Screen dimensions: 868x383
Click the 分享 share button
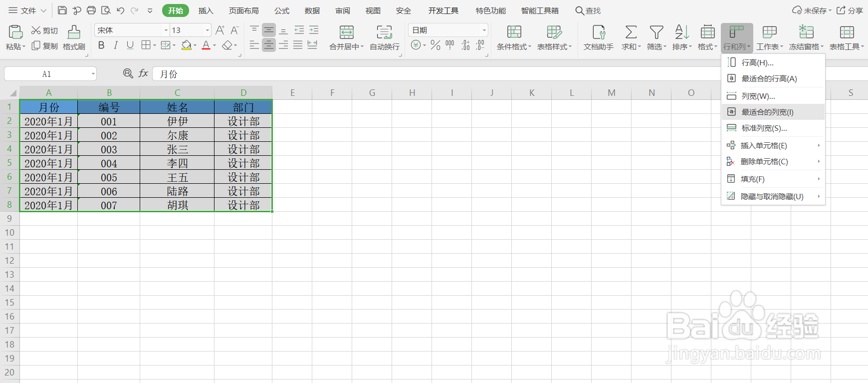pos(850,10)
